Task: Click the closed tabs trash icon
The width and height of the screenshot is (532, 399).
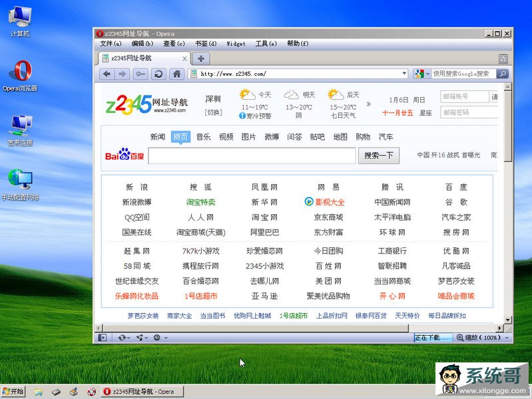Action: pos(503,59)
